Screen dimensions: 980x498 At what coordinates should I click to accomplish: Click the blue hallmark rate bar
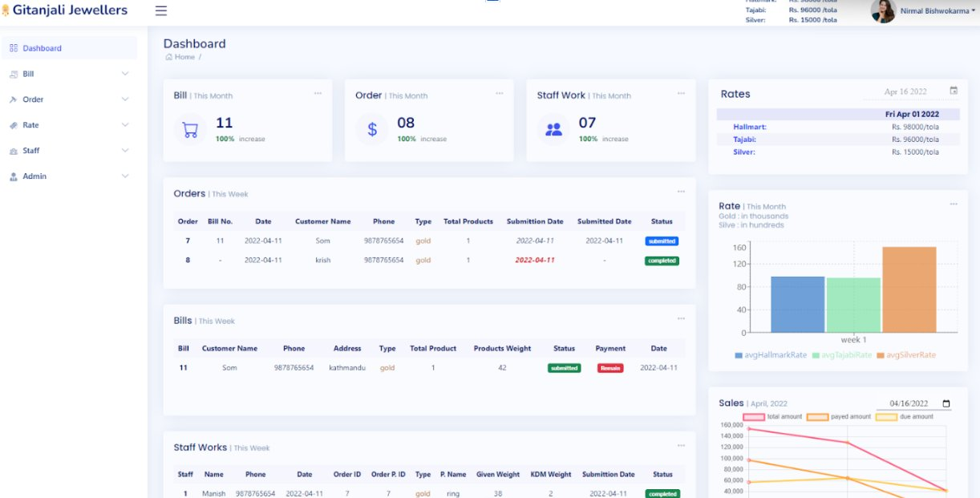click(797, 304)
